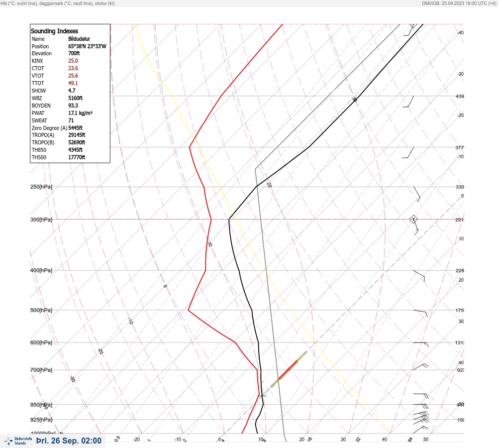Click the temperature axis label 50 at bottom
This screenshot has width=499, height=448.
pyautogui.click(x=426, y=440)
